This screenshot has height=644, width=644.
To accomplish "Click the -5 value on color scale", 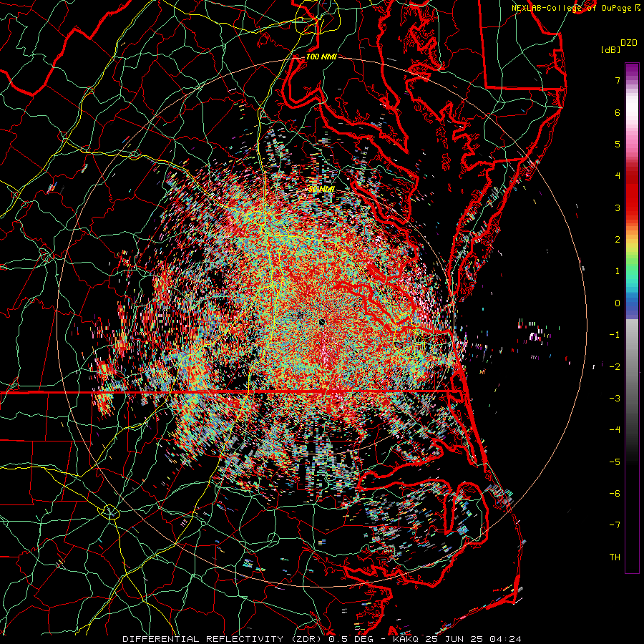I will (615, 462).
